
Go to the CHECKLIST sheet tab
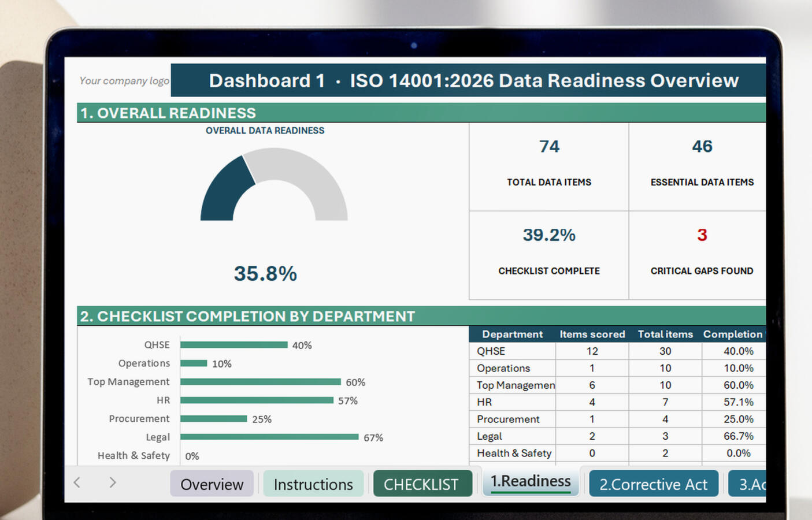click(421, 484)
